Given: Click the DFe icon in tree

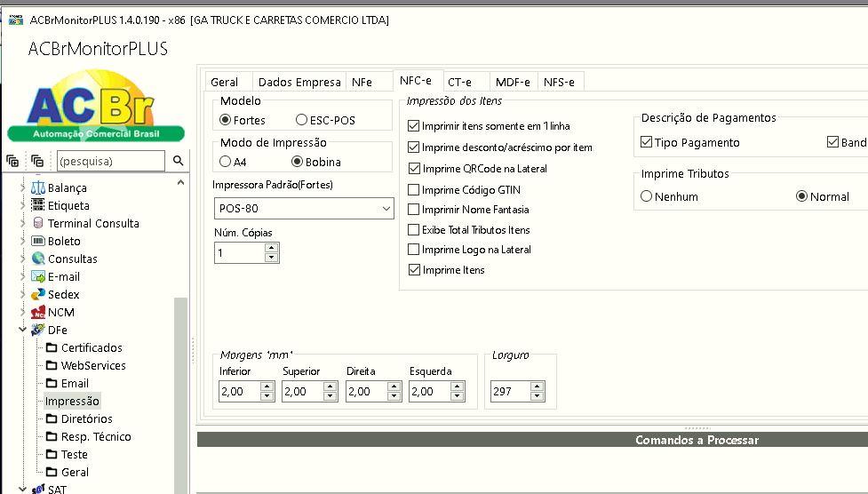Looking at the screenshot, I should tap(37, 330).
